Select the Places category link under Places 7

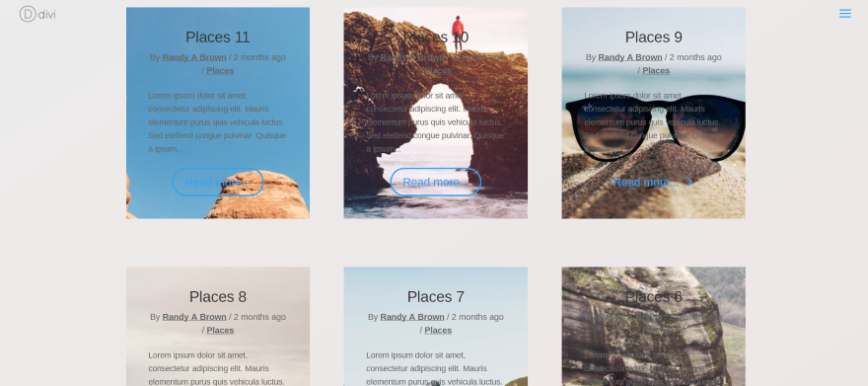(438, 330)
